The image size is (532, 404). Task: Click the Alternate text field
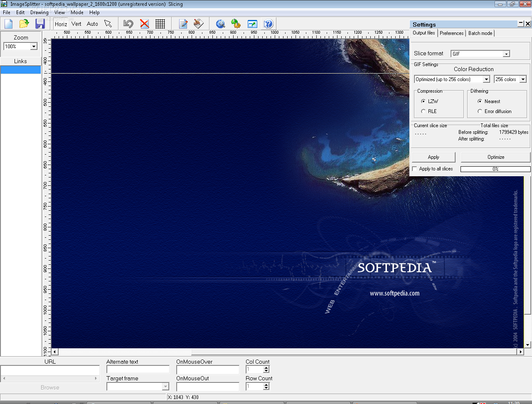(x=138, y=369)
